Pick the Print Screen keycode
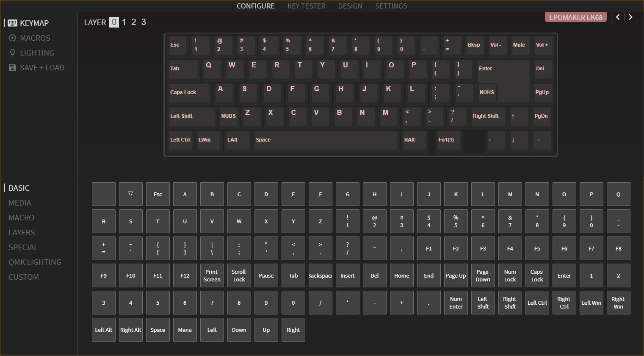Viewport: 644px width, 356px height. click(x=212, y=275)
